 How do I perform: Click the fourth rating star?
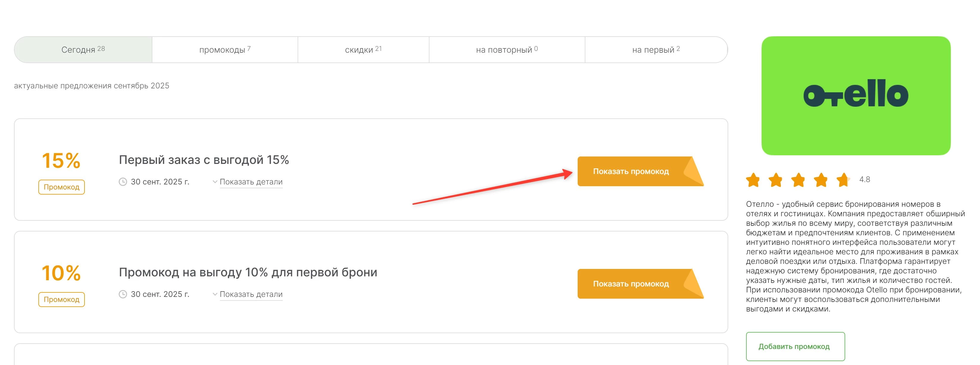821,180
